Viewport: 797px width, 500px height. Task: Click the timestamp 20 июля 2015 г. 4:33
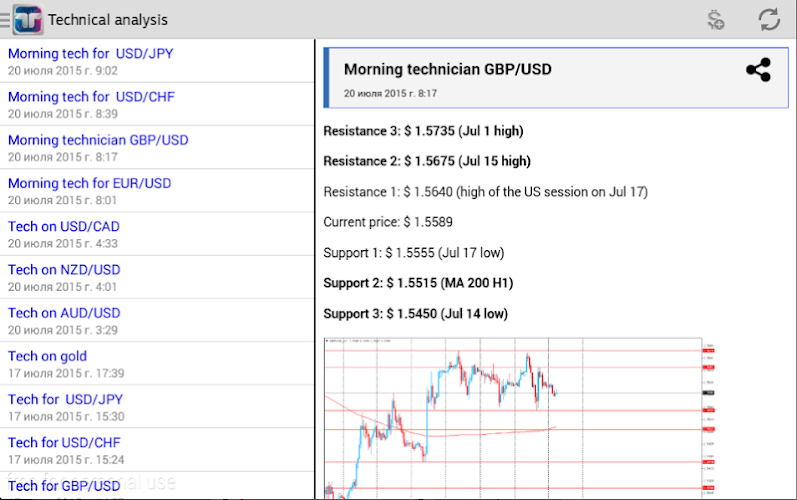click(x=63, y=243)
